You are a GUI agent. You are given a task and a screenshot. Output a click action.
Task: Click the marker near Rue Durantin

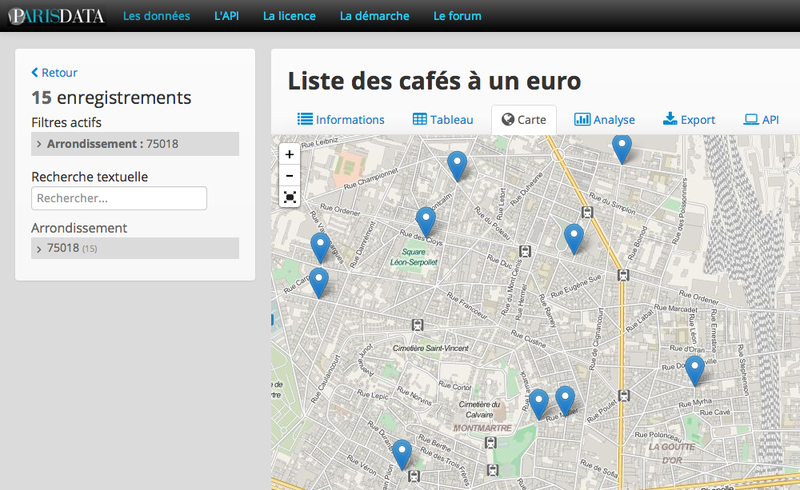pyautogui.click(x=402, y=454)
